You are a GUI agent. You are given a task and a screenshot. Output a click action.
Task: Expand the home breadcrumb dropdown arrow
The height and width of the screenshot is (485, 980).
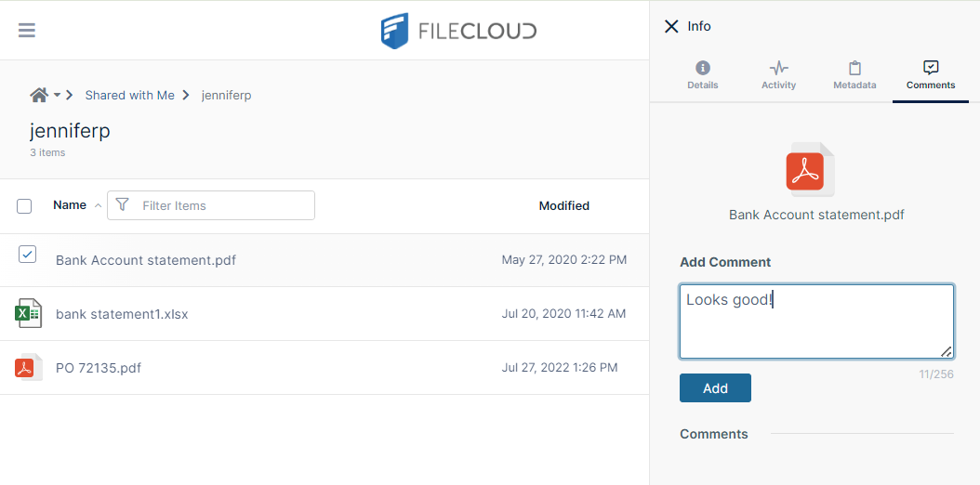(x=57, y=95)
